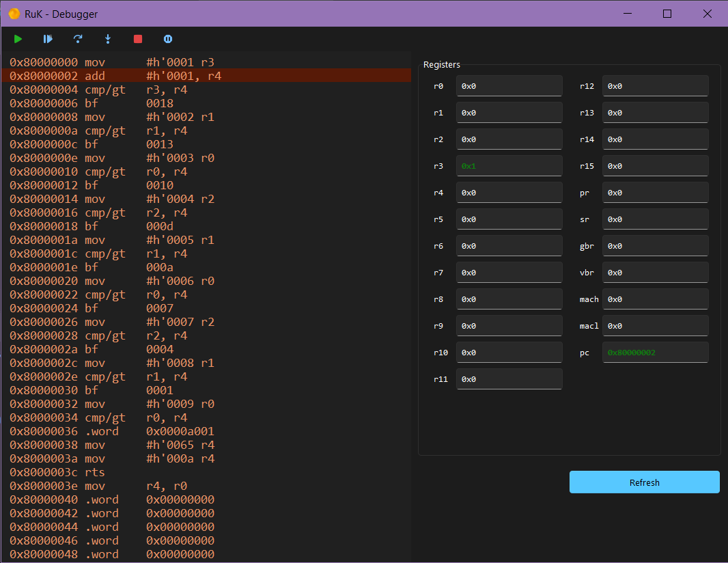728x563 pixels.
Task: Click the pc register input field
Action: tap(655, 353)
